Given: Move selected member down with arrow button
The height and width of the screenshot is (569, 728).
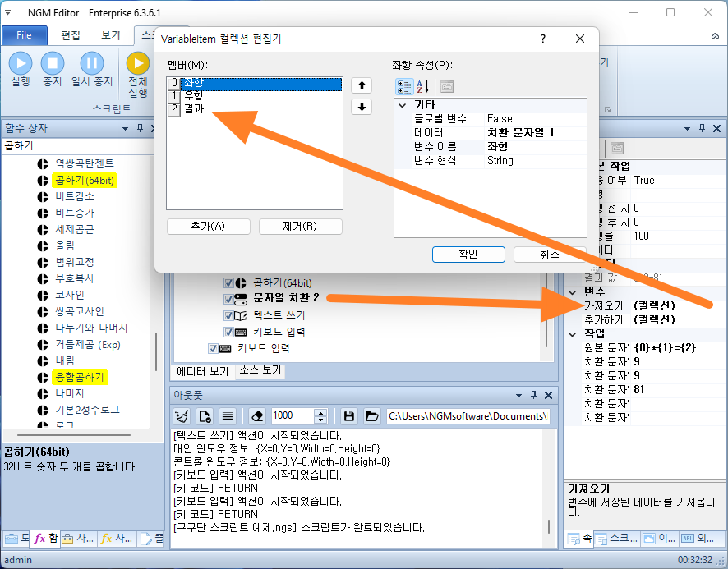Looking at the screenshot, I should pos(362,108).
